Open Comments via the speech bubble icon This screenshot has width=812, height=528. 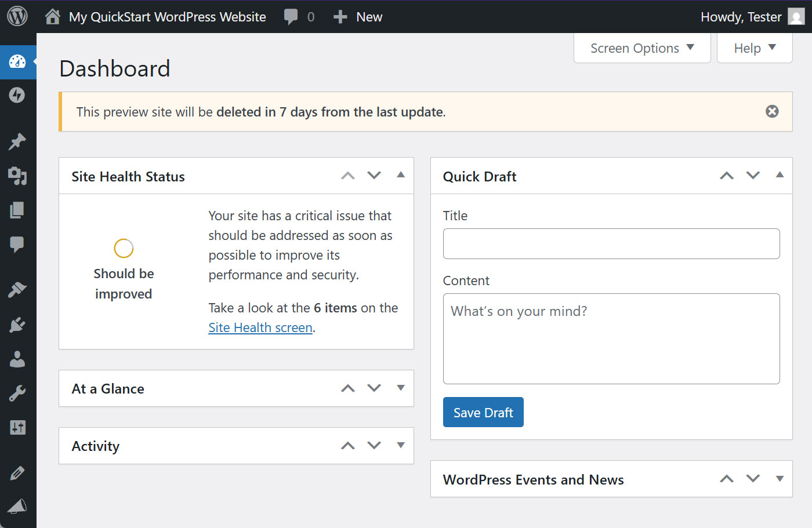point(18,245)
